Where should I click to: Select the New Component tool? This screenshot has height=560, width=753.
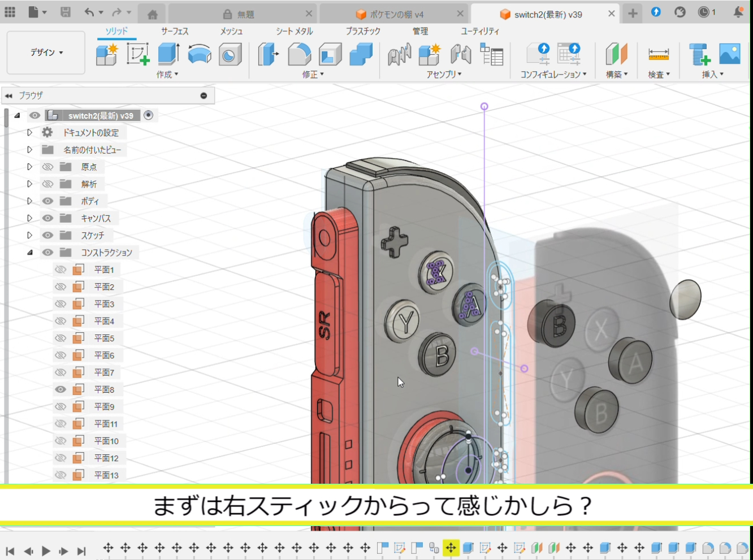pos(107,55)
